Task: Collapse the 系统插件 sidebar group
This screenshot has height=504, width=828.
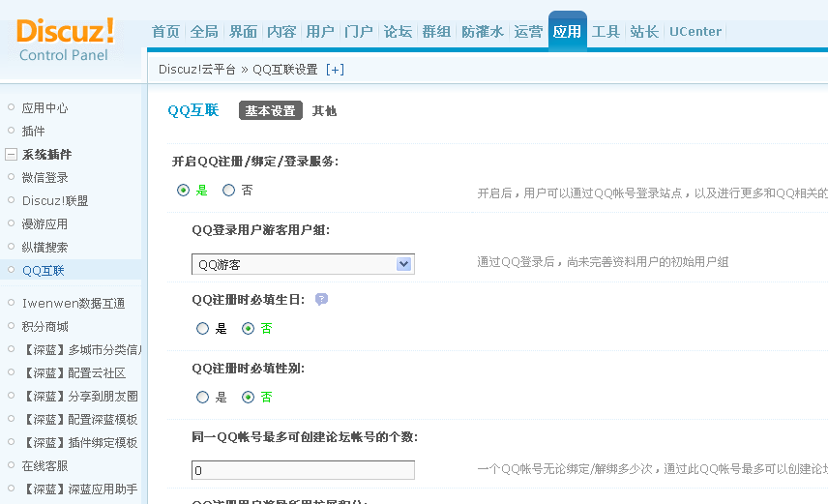Action: [11, 155]
